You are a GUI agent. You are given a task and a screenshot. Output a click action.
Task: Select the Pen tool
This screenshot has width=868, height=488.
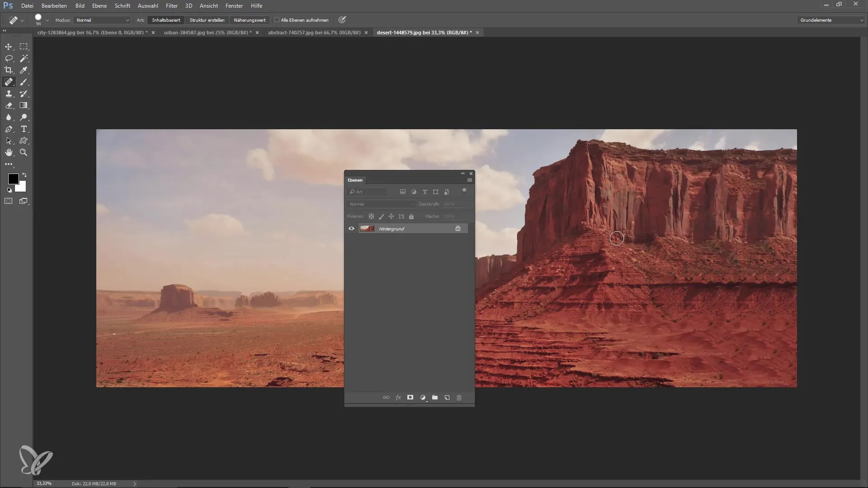point(9,129)
